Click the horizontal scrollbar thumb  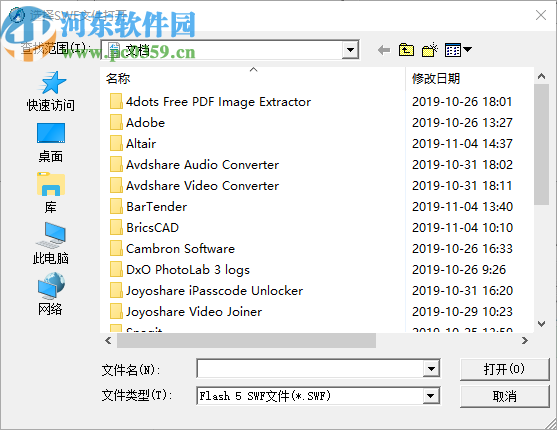click(x=246, y=340)
